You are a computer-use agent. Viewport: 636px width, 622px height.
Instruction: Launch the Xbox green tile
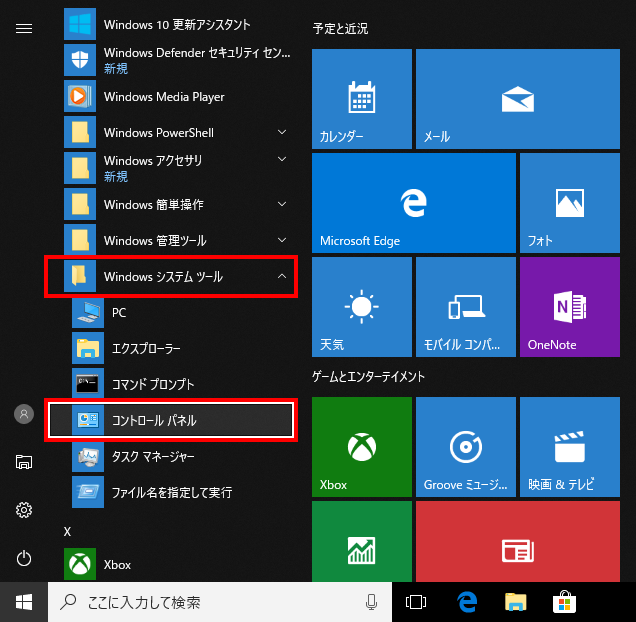(361, 446)
